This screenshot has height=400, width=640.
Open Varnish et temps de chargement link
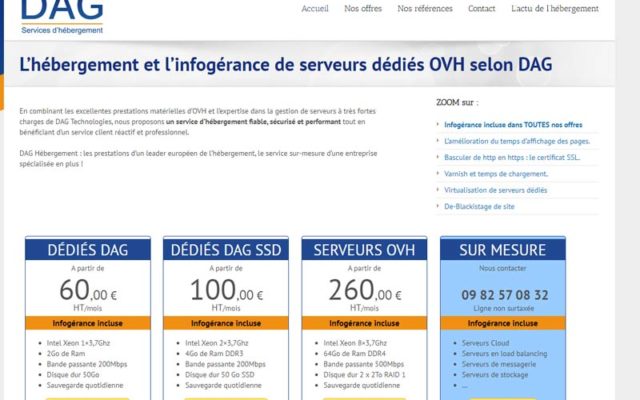pyautogui.click(x=496, y=174)
